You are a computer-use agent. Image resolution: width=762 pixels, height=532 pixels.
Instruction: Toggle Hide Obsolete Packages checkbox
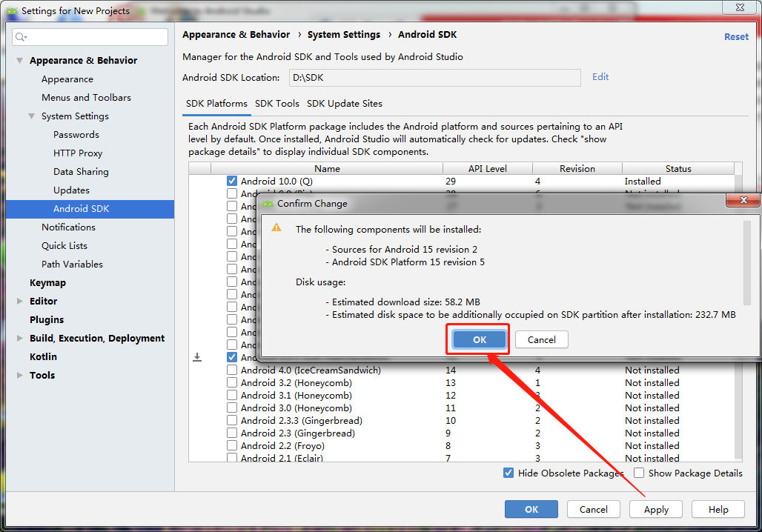508,473
